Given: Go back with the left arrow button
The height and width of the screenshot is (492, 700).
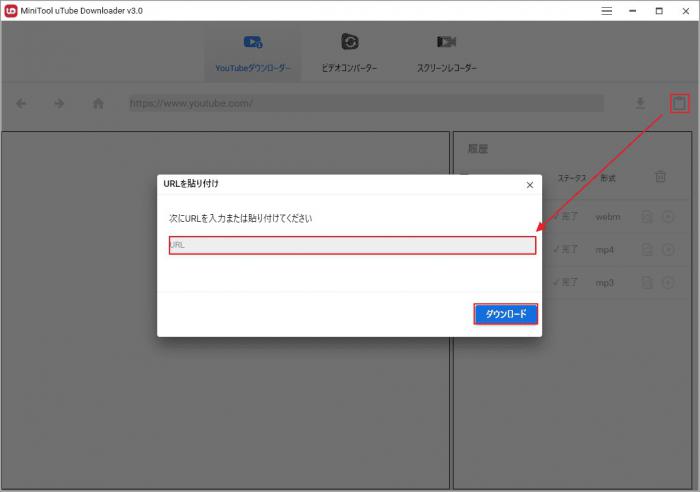Looking at the screenshot, I should pyautogui.click(x=21, y=104).
